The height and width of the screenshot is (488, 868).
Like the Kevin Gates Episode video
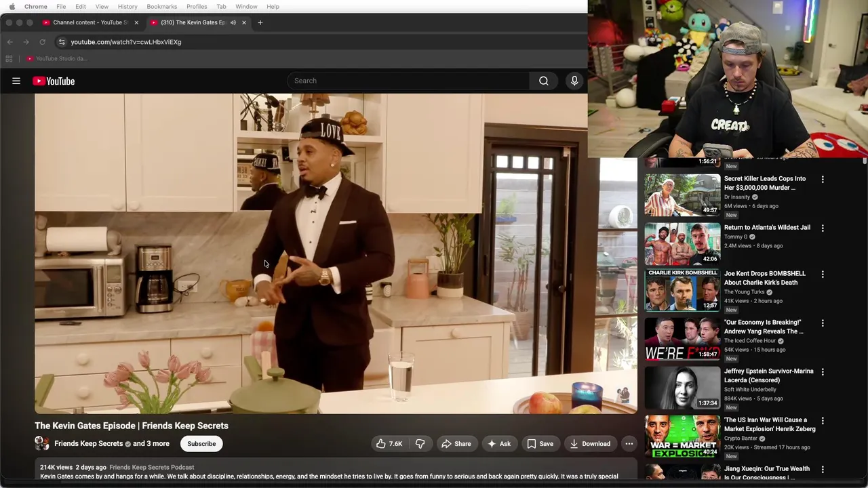389,444
